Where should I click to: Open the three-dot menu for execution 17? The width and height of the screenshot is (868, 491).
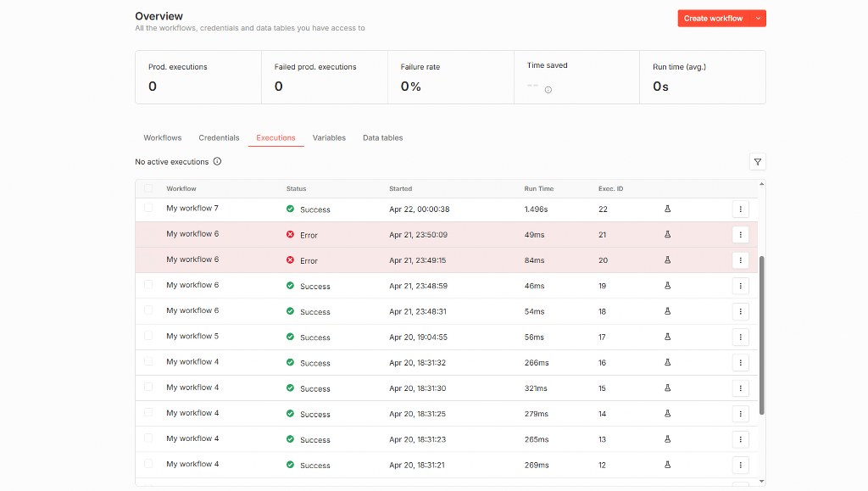[x=740, y=338]
